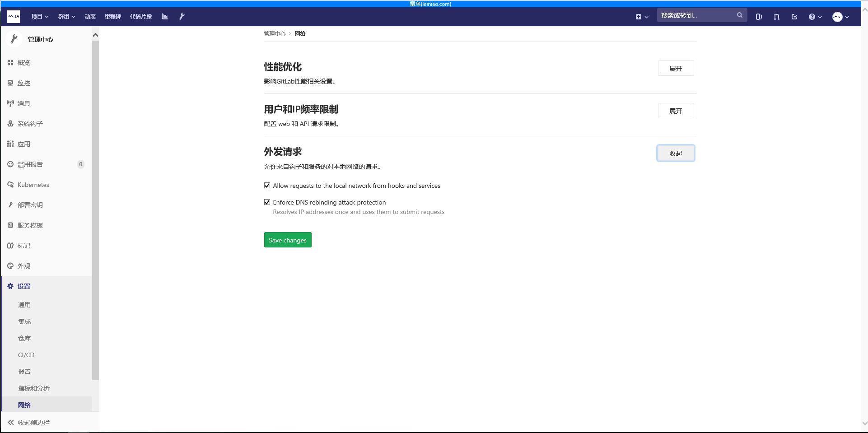Uncheck Allow requests to the local network
This screenshot has width=868, height=433.
pos(267,185)
